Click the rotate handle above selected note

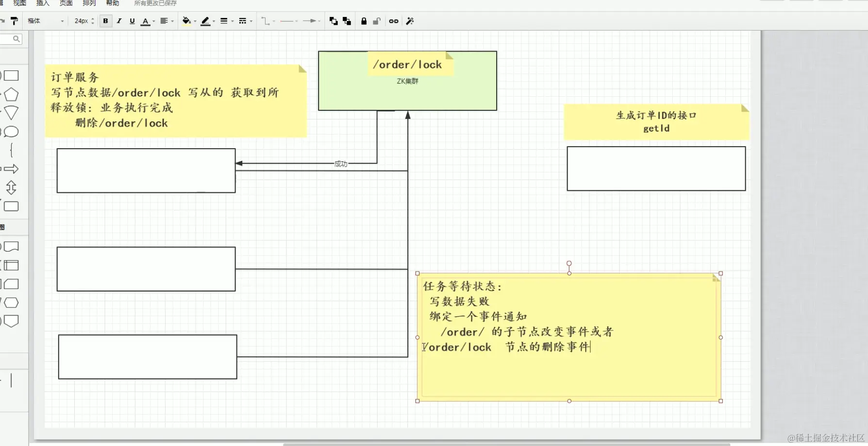click(x=569, y=263)
